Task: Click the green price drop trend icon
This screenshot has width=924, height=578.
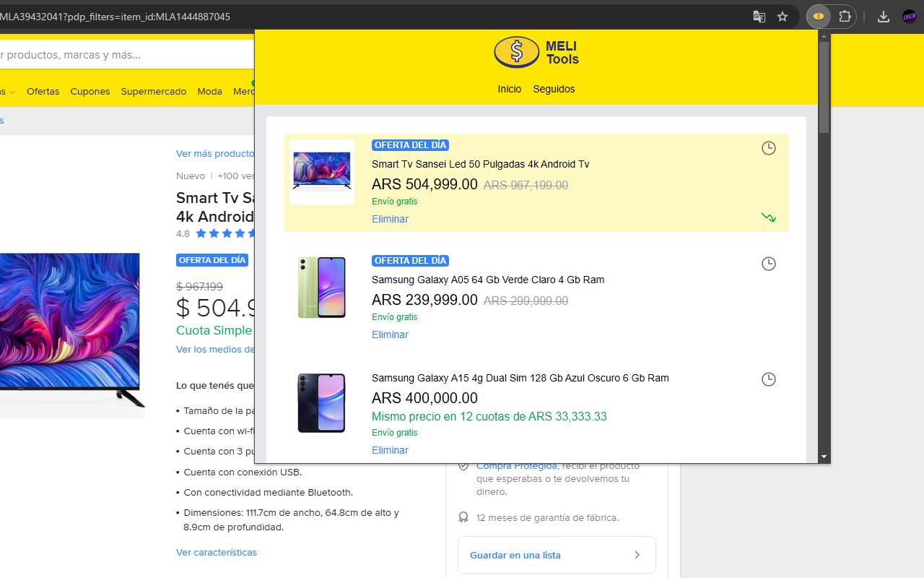Action: [769, 217]
